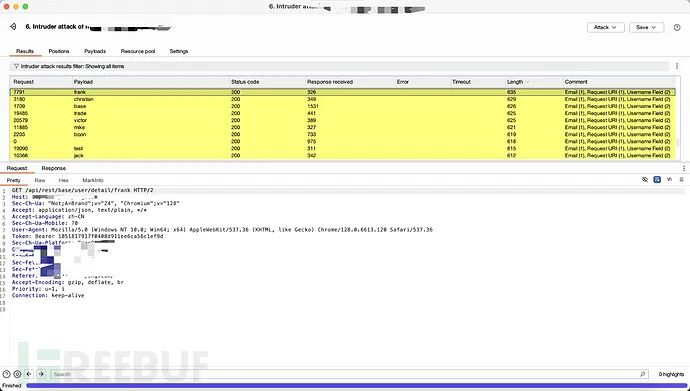Toggle the \n show line breaks button
This screenshot has height=391, width=690.
[x=669, y=180]
